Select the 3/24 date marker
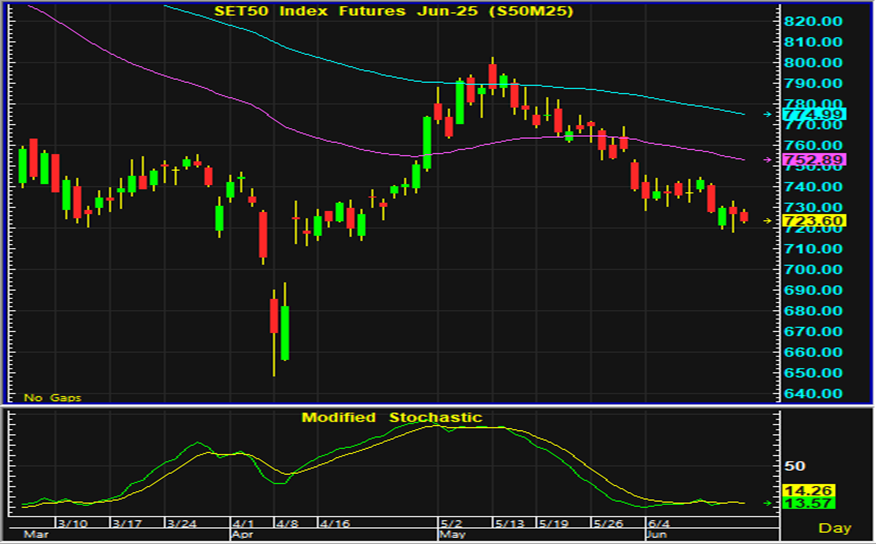 (182, 523)
